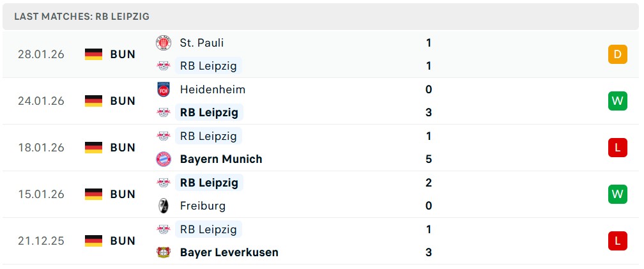
Task: Click the red L badge for Bayern match
Action: click(617, 148)
